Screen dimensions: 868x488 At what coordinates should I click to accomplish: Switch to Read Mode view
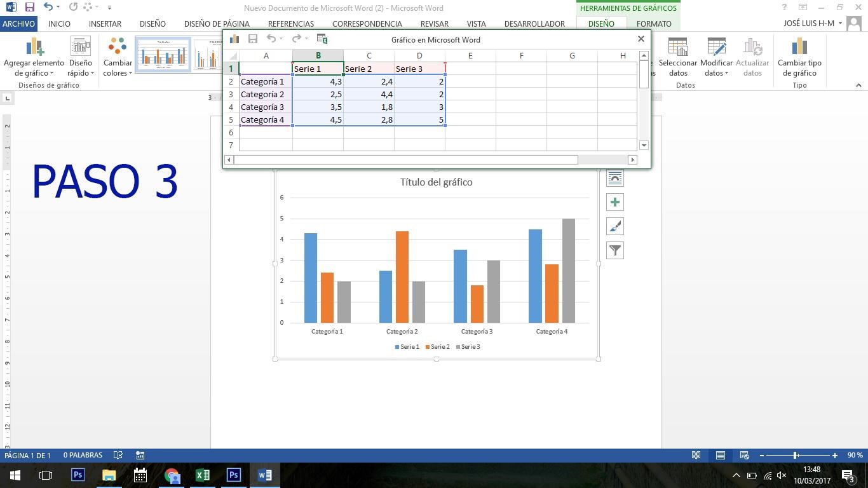696,455
